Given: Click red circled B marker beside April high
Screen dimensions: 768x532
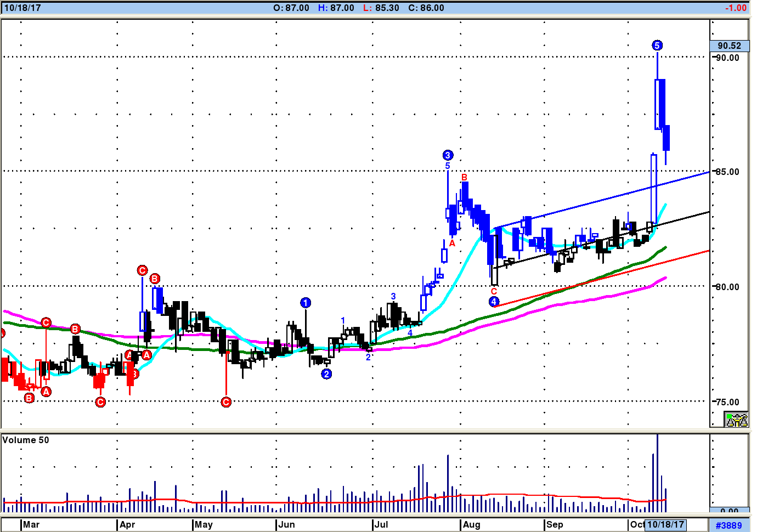Looking at the screenshot, I should (x=155, y=279).
